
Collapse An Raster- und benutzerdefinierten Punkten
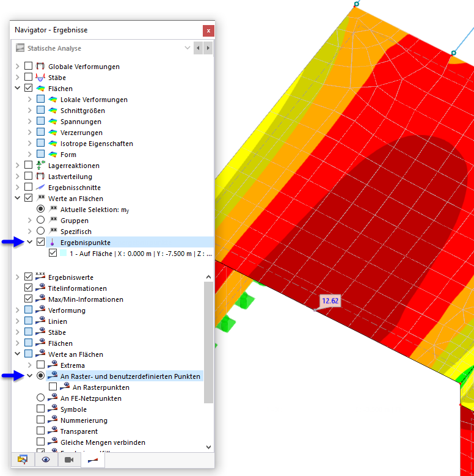[x=30, y=376]
